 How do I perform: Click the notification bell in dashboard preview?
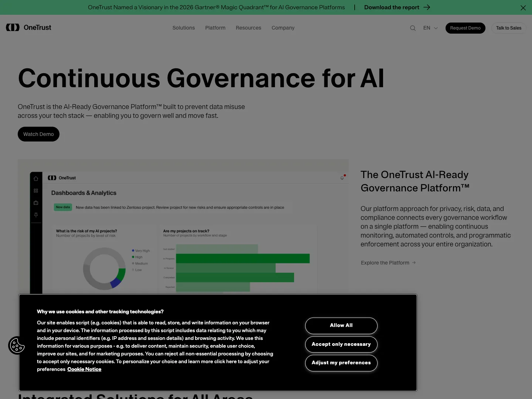[342, 178]
